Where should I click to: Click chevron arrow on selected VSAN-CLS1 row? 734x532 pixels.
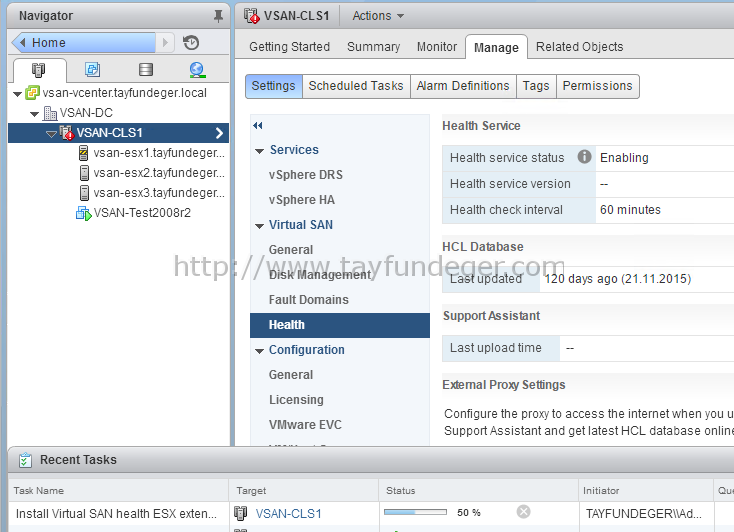219,133
